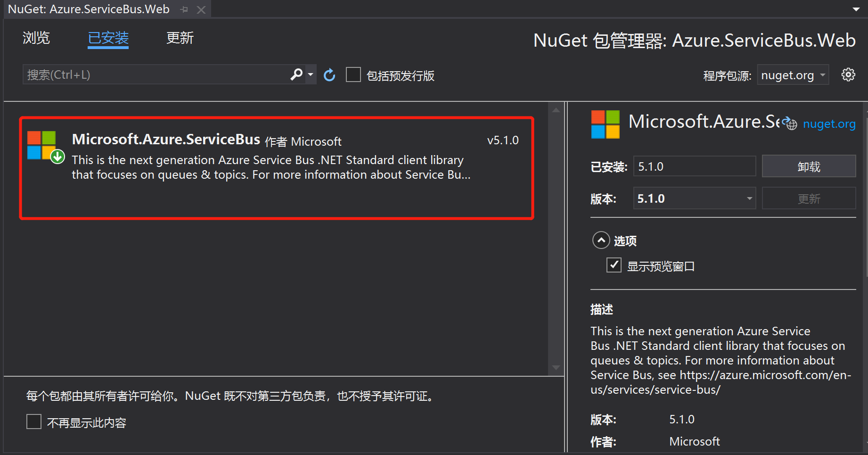Open the 更新 tab
The image size is (868, 455).
point(180,38)
